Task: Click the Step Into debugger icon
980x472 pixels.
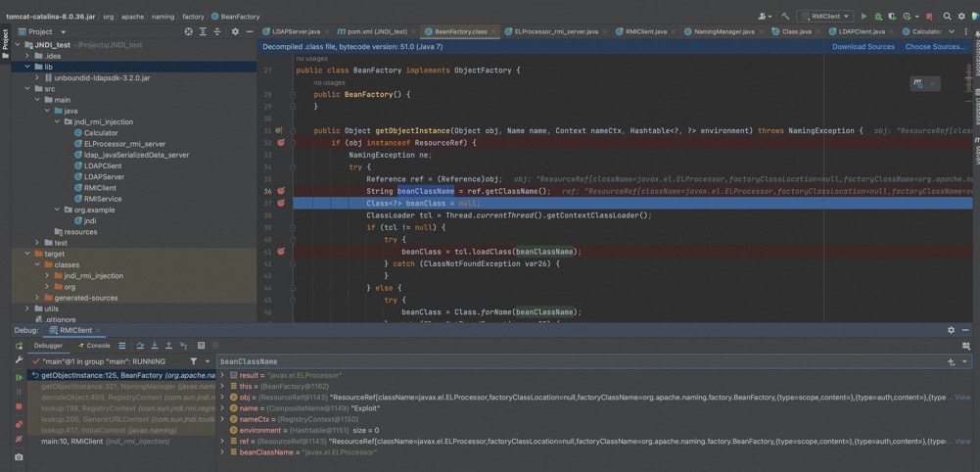Action: point(155,345)
